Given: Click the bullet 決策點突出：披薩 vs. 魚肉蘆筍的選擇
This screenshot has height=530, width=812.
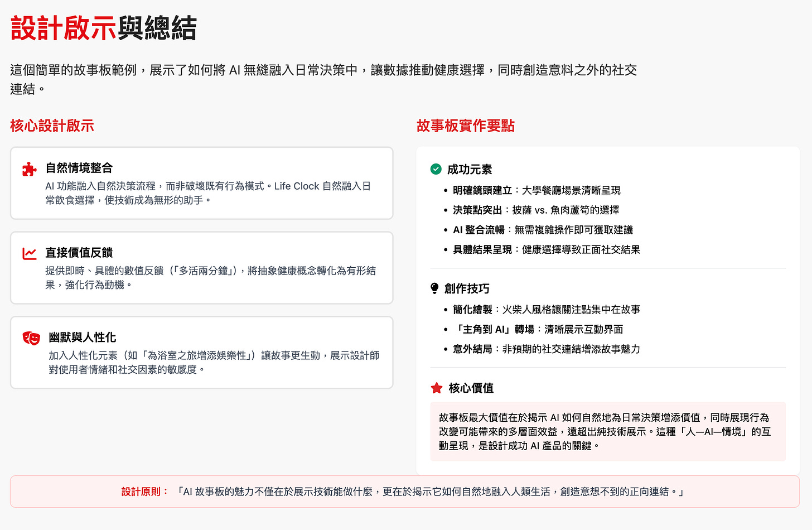Looking at the screenshot, I should pos(536,210).
